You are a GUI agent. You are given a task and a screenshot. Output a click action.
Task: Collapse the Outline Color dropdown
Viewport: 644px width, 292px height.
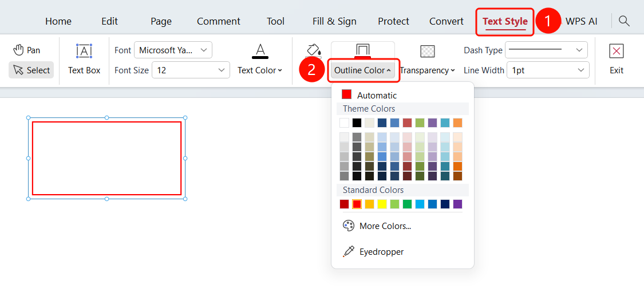pos(363,70)
